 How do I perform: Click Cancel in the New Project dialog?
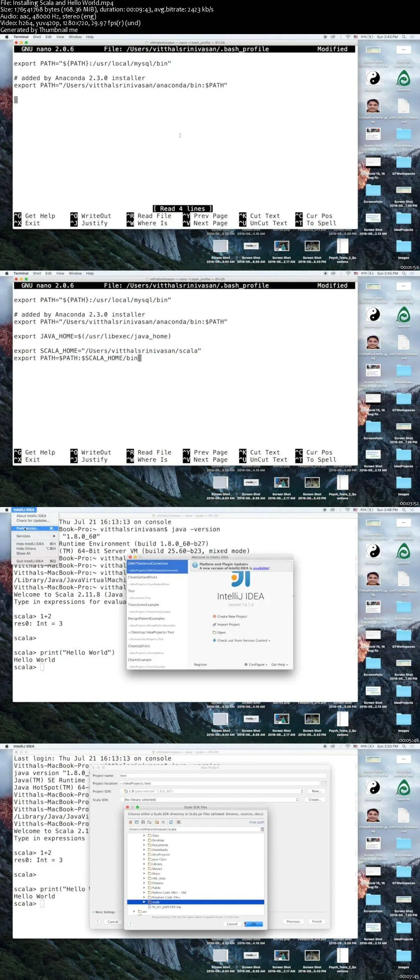pos(113,922)
